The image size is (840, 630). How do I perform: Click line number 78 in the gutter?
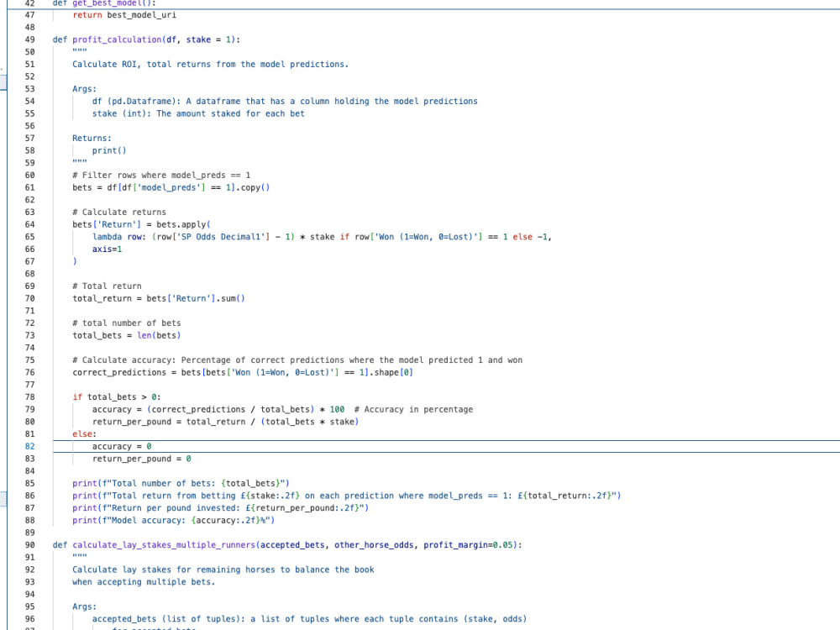pos(29,397)
